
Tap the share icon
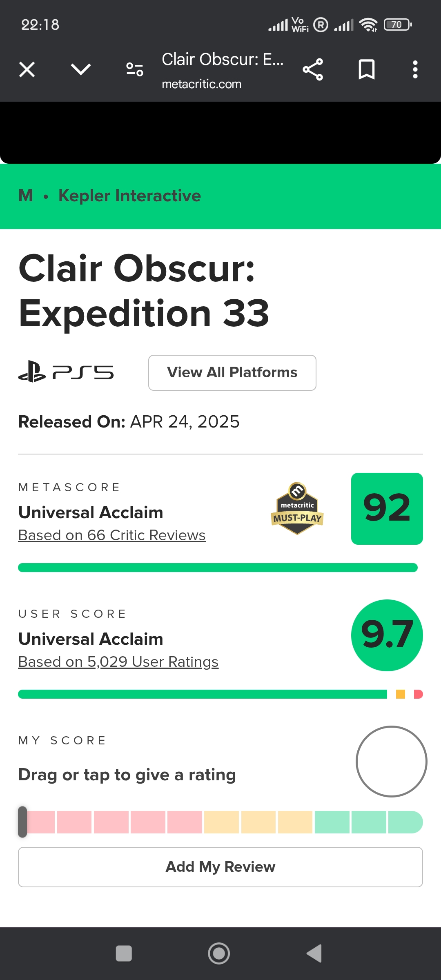(313, 69)
